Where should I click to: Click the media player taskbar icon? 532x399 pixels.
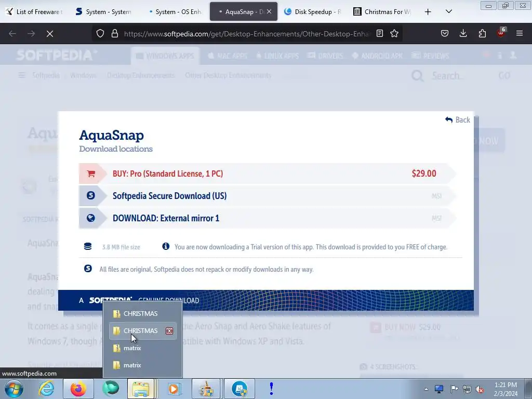(175, 389)
